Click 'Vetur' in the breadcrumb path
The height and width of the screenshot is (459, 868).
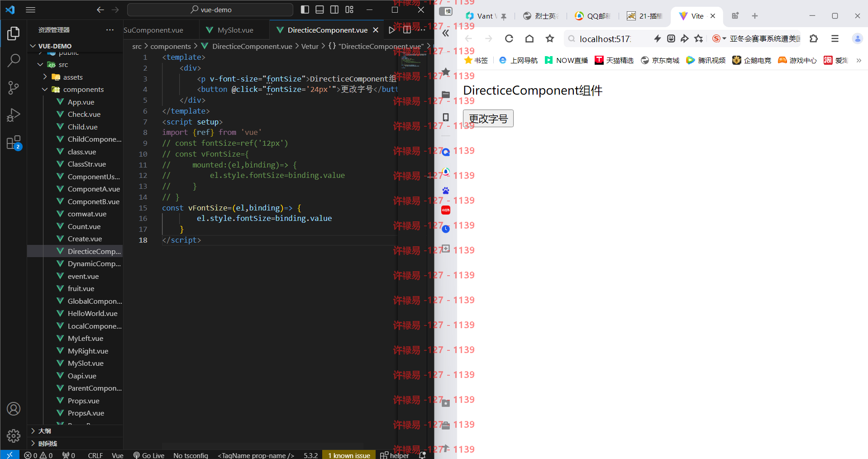[x=310, y=46]
